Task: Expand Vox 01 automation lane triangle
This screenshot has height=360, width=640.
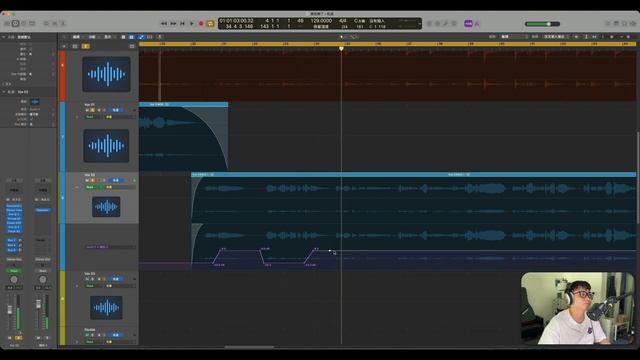Action: [x=77, y=117]
